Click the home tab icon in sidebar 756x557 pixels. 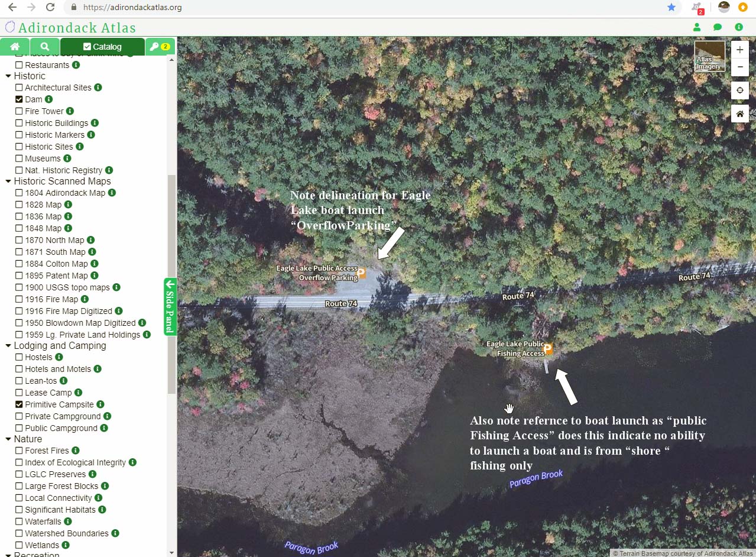(15, 47)
